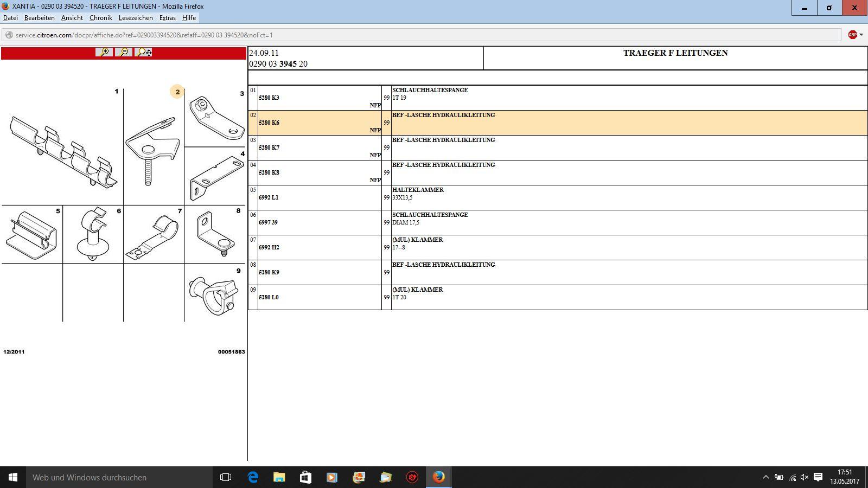The image size is (868, 488).
Task: Click (MUL) KLAMMER 1T 20 description
Action: click(417, 294)
